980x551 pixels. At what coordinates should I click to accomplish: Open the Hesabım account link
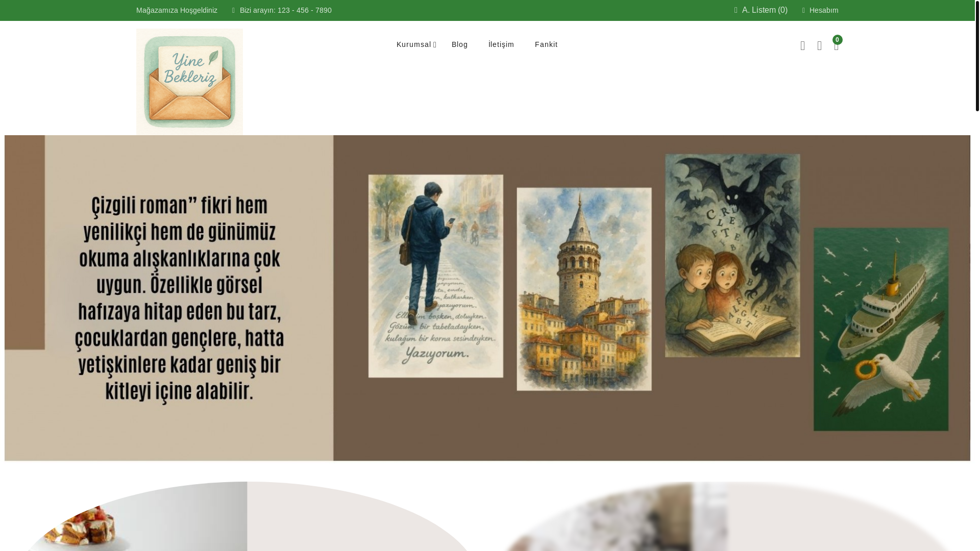pos(824,10)
